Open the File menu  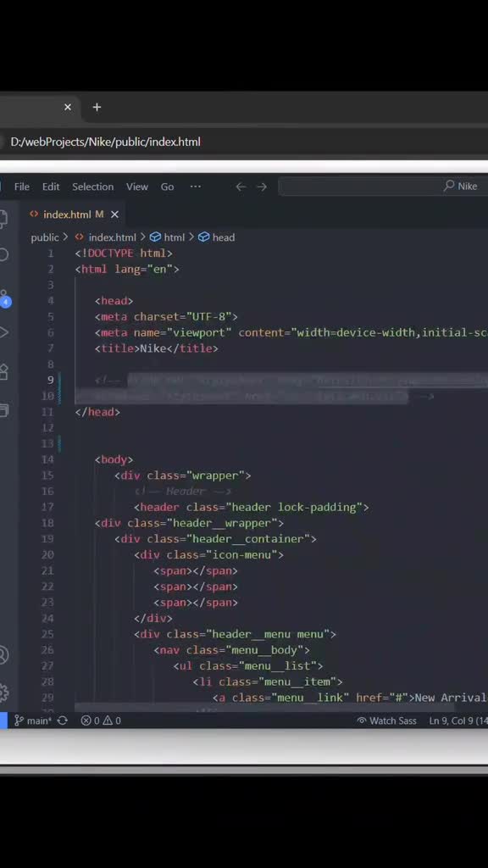coord(22,186)
